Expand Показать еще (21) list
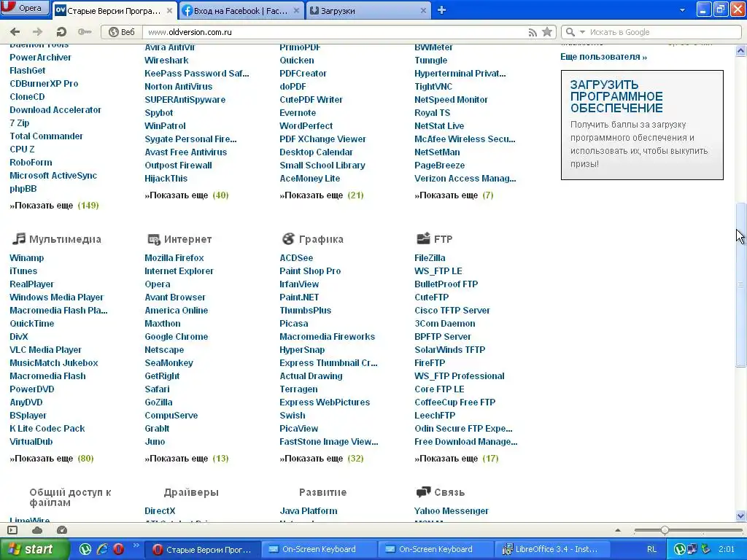This screenshot has height=560, width=747. click(x=322, y=195)
